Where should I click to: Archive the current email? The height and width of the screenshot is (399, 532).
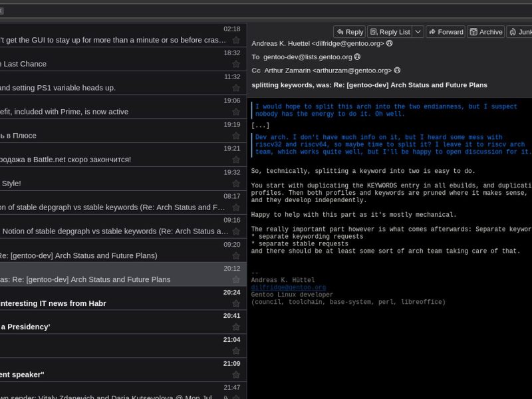[486, 32]
